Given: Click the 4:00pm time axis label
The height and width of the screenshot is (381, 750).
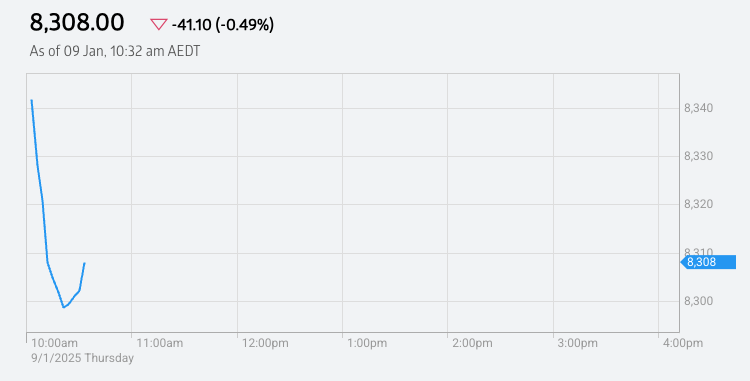Looking at the screenshot, I should point(683,343).
